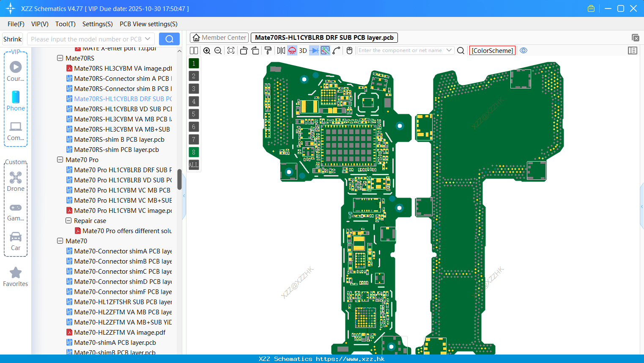Open the File(F) menu

[16, 24]
